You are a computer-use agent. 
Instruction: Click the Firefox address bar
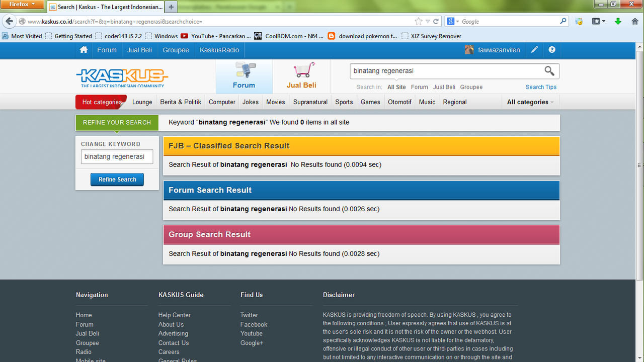[x=219, y=22]
